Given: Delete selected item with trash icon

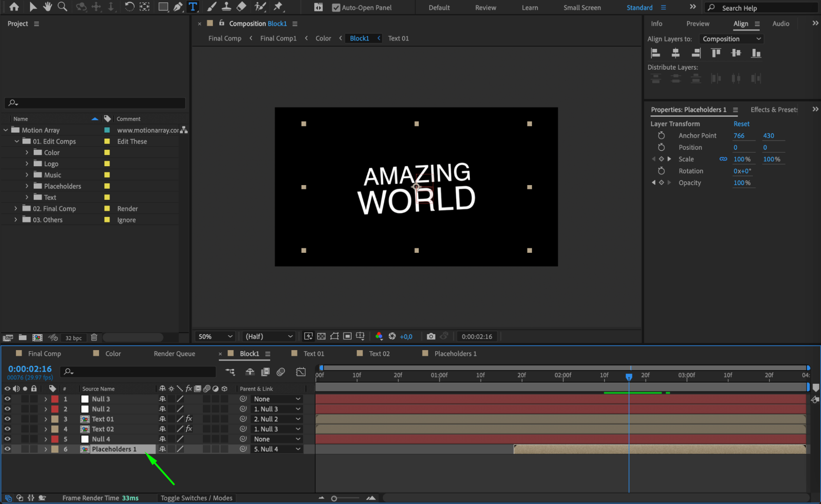Looking at the screenshot, I should pyautogui.click(x=94, y=337).
